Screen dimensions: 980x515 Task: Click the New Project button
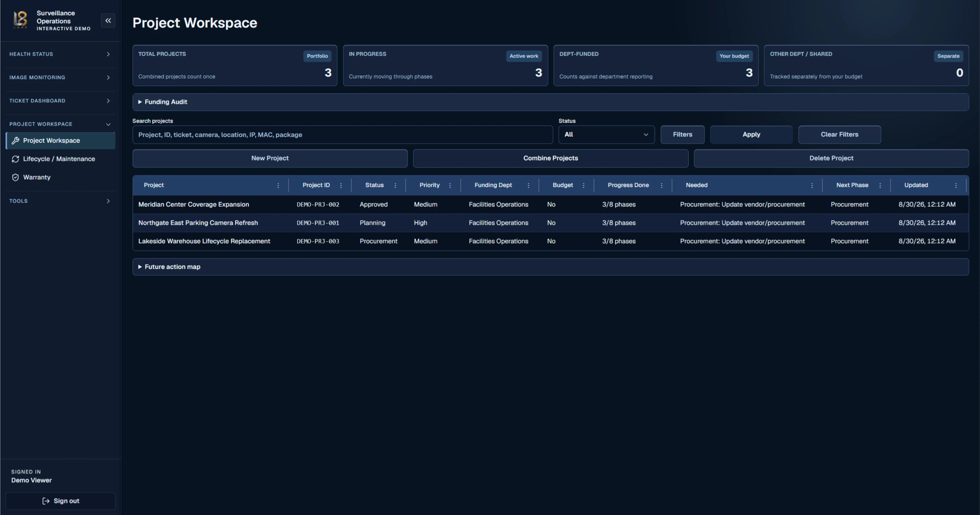pyautogui.click(x=270, y=158)
